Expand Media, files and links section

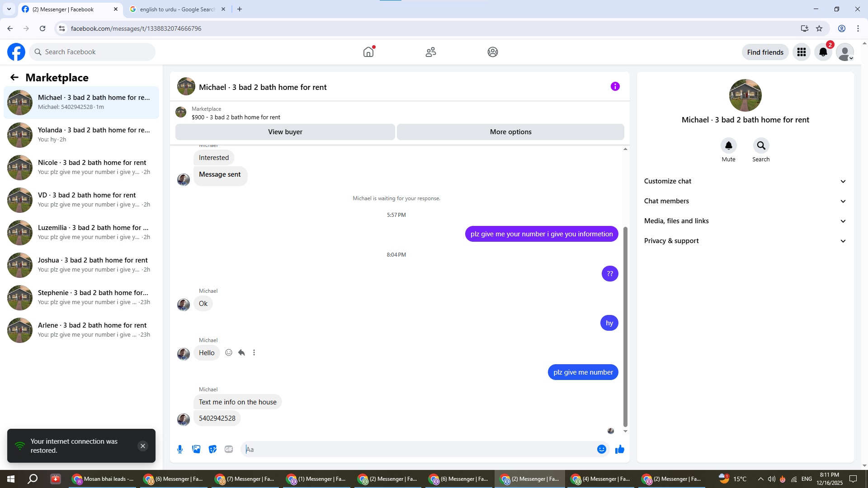coord(745,221)
